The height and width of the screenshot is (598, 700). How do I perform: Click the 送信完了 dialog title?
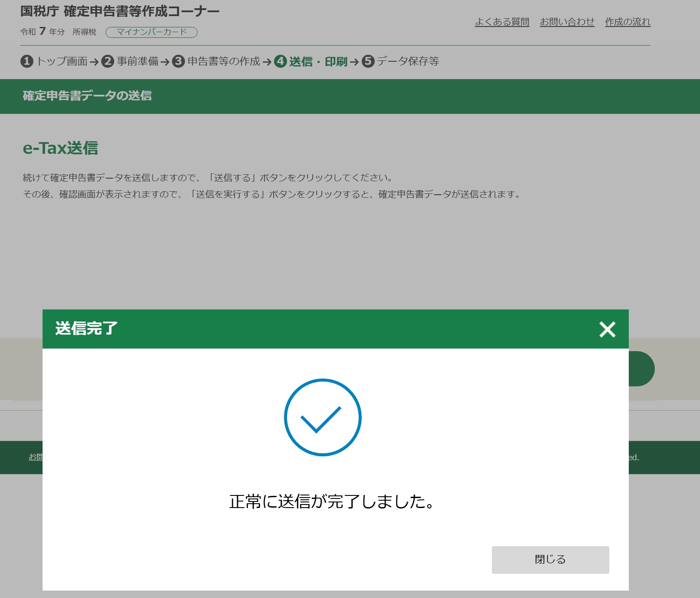pyautogui.click(x=86, y=329)
